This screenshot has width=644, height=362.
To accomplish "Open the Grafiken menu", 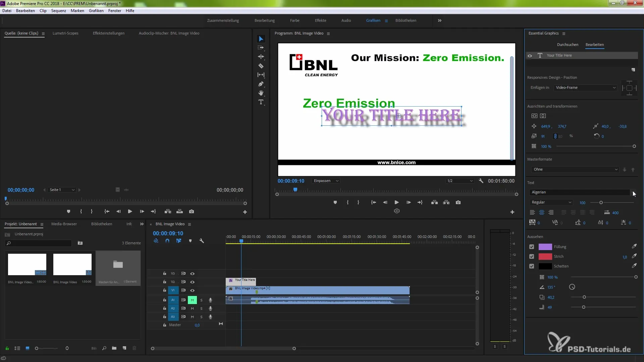I will point(96,11).
